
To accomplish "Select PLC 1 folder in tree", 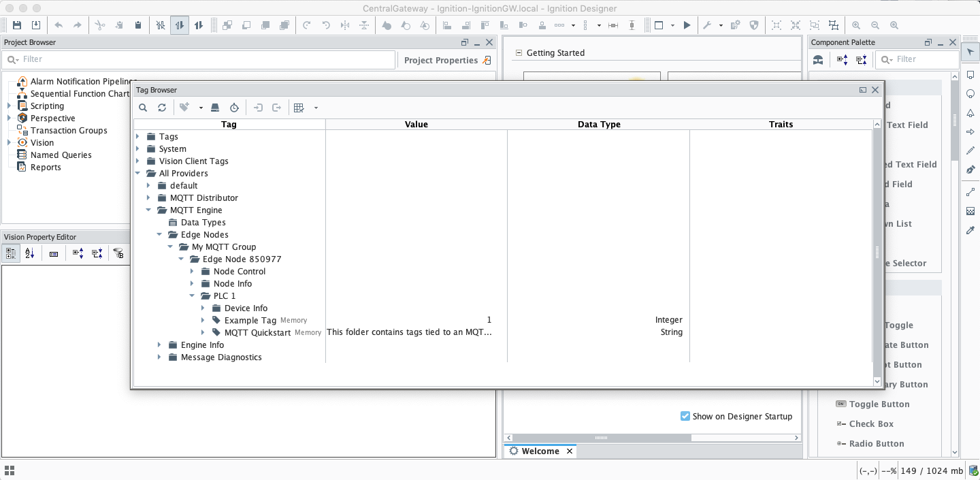I will (x=225, y=295).
